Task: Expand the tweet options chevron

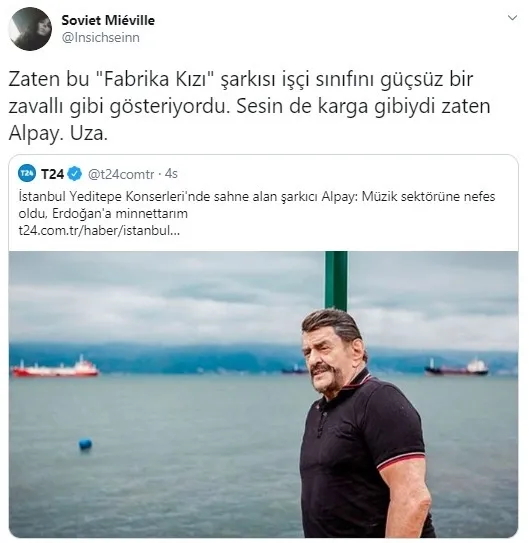Action: (512, 18)
